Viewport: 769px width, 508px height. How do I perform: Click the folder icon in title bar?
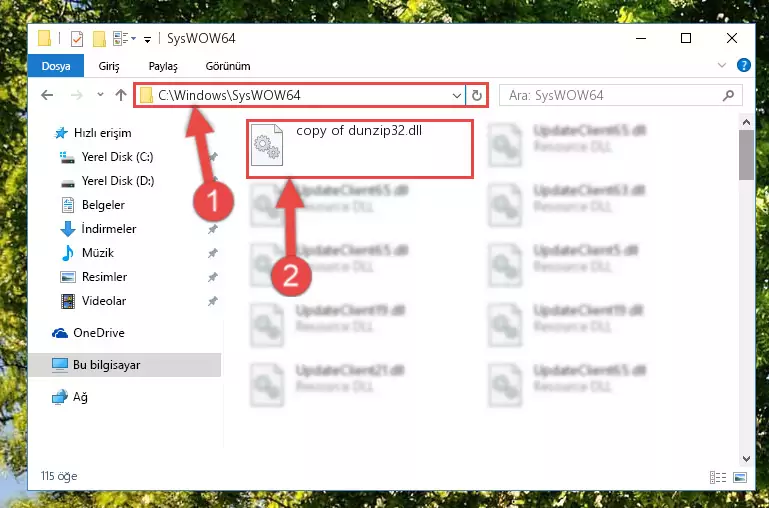(x=45, y=38)
